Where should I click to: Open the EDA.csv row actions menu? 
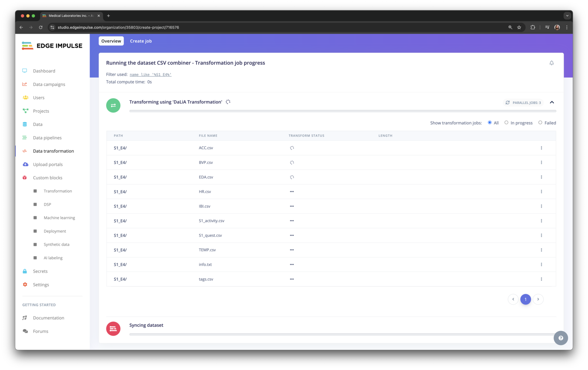pos(541,177)
